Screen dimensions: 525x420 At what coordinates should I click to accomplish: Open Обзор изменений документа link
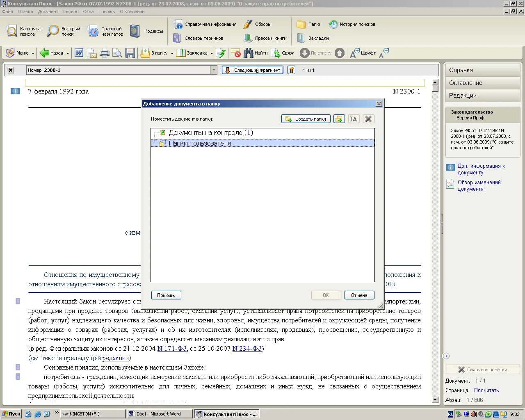point(479,186)
